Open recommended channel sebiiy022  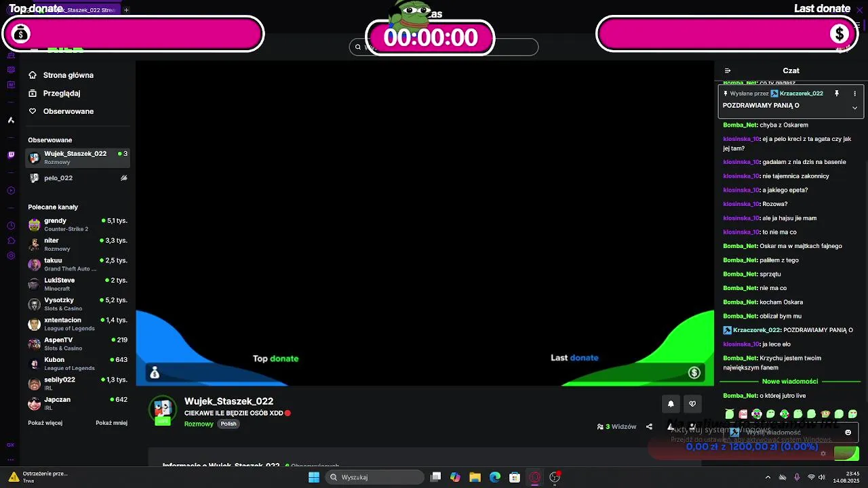click(x=78, y=384)
